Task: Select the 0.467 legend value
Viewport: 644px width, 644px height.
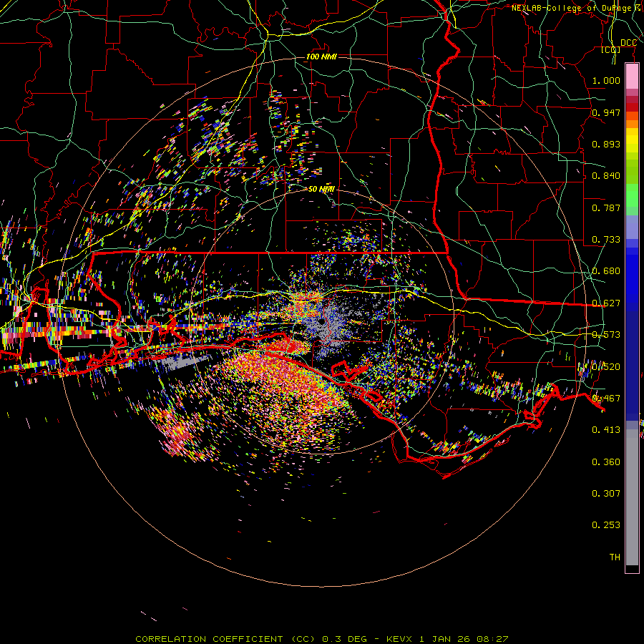Action: (606, 399)
